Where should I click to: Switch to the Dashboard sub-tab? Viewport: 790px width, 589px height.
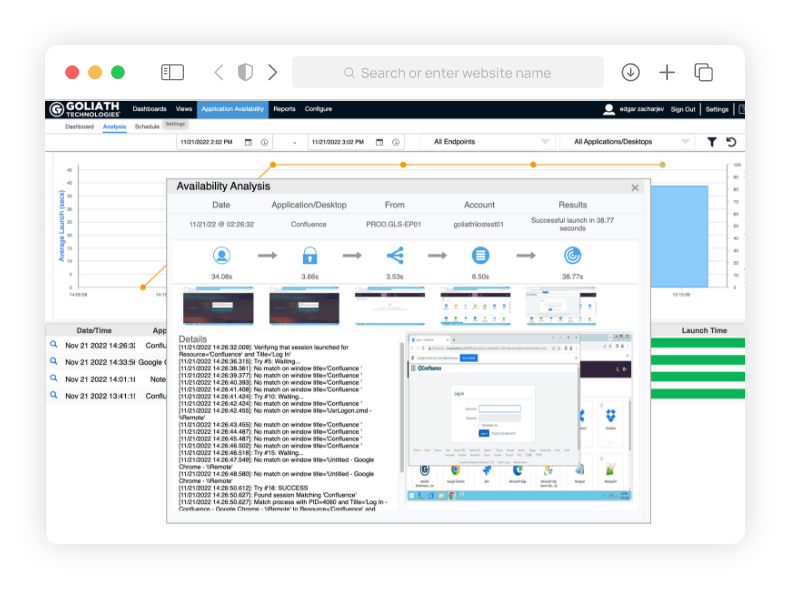pos(79,126)
